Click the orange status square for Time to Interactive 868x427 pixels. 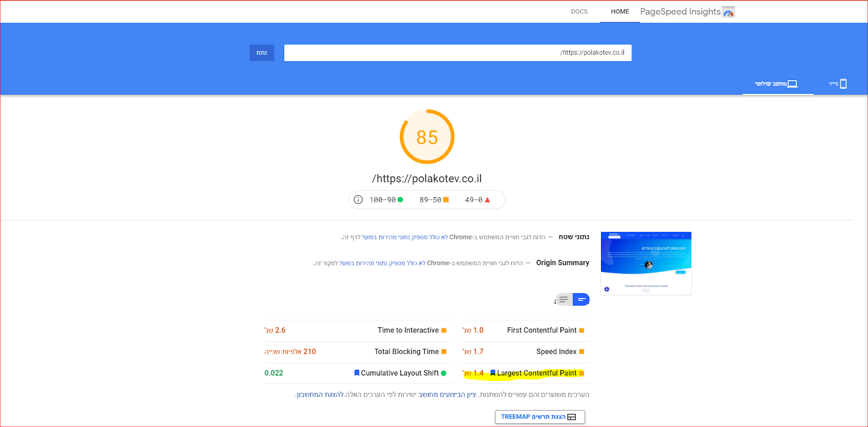coord(444,330)
